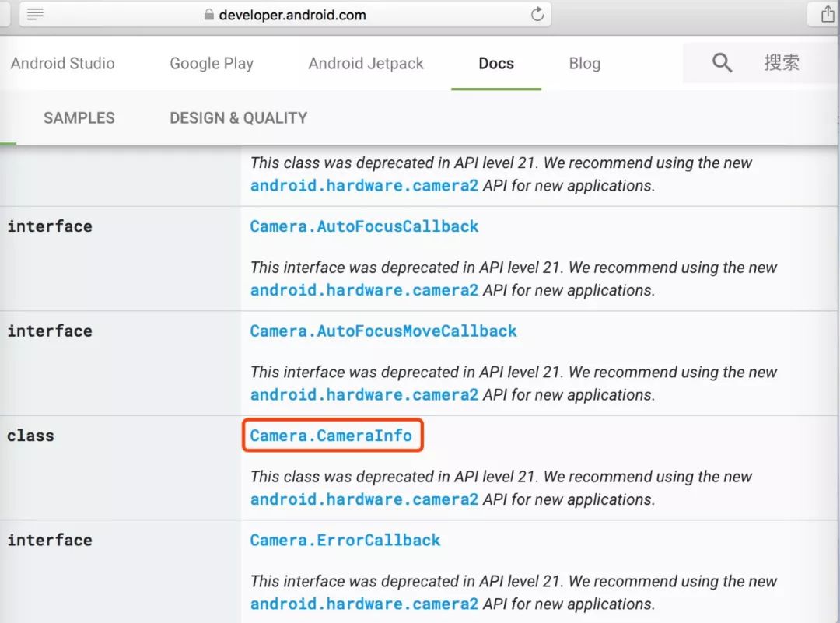Viewport: 840px width, 623px height.
Task: Open the Camera.AutoFocusMoveCallback link
Action: point(383,331)
